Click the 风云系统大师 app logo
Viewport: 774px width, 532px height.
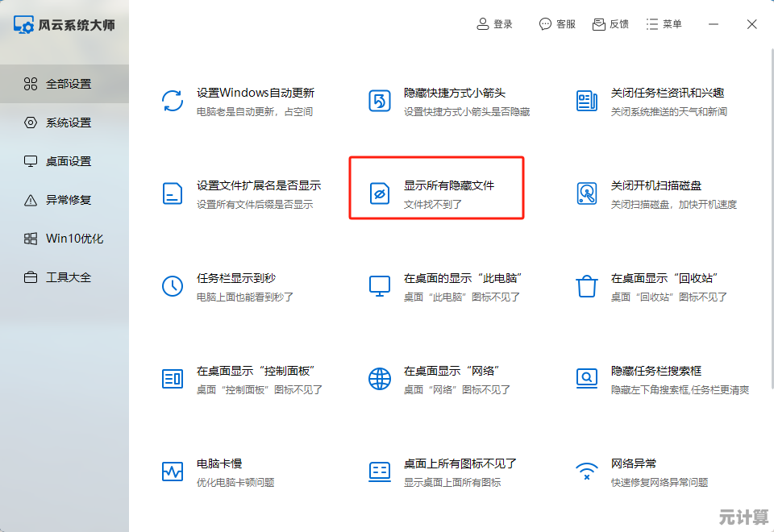(23, 25)
